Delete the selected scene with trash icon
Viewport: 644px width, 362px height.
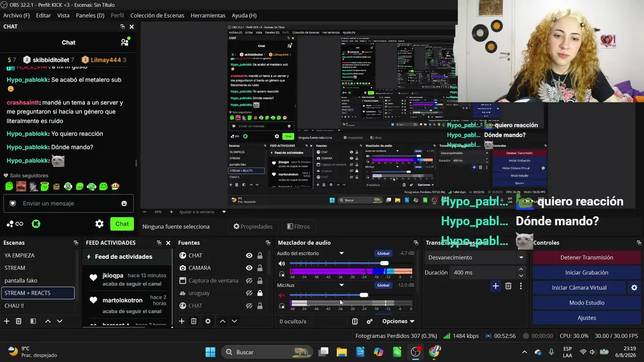[19, 321]
